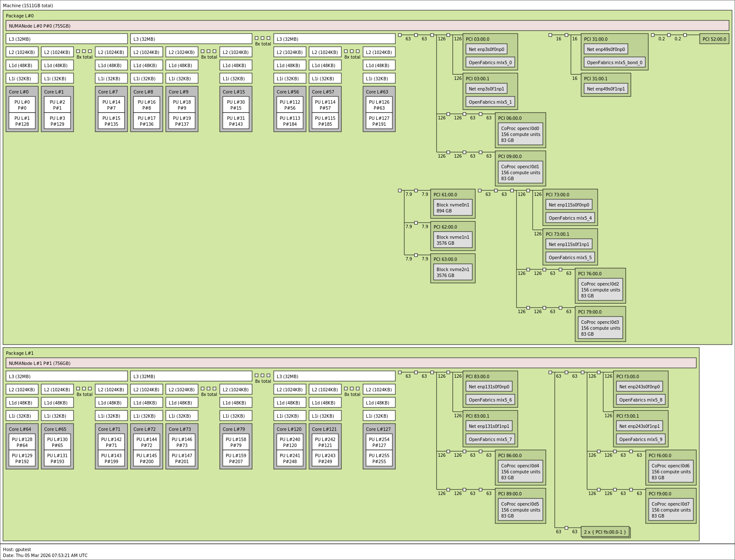Select 'PU L#255 P#255' processing unit
This screenshot has height=560, width=735.
tap(379, 458)
